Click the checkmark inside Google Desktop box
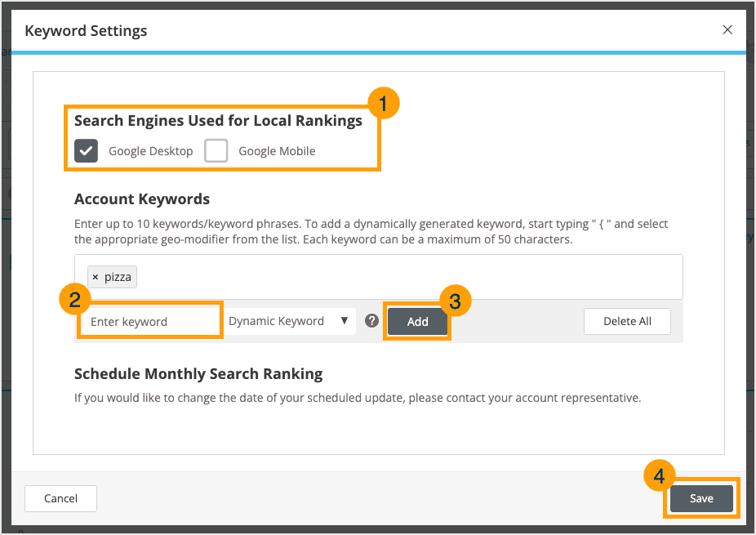This screenshot has height=535, width=756. tap(86, 150)
